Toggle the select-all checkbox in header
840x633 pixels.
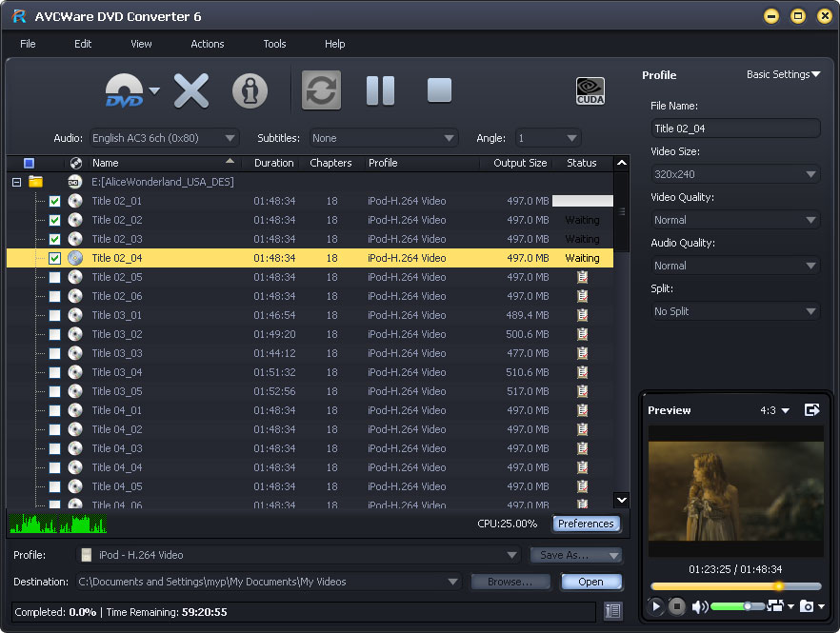[x=30, y=163]
